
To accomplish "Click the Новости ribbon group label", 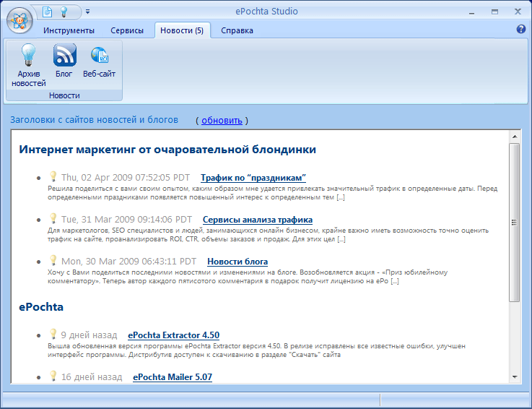I will click(x=64, y=95).
